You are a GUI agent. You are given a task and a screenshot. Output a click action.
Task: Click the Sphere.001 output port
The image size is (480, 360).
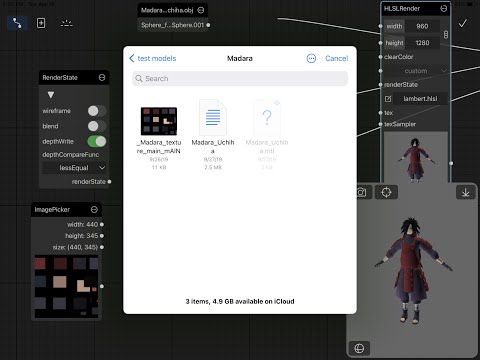click(208, 25)
